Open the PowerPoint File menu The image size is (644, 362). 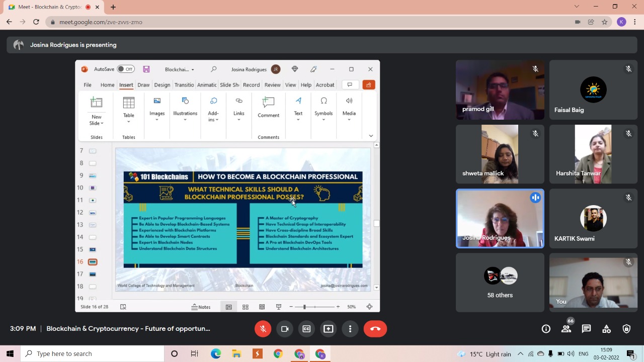tap(88, 85)
